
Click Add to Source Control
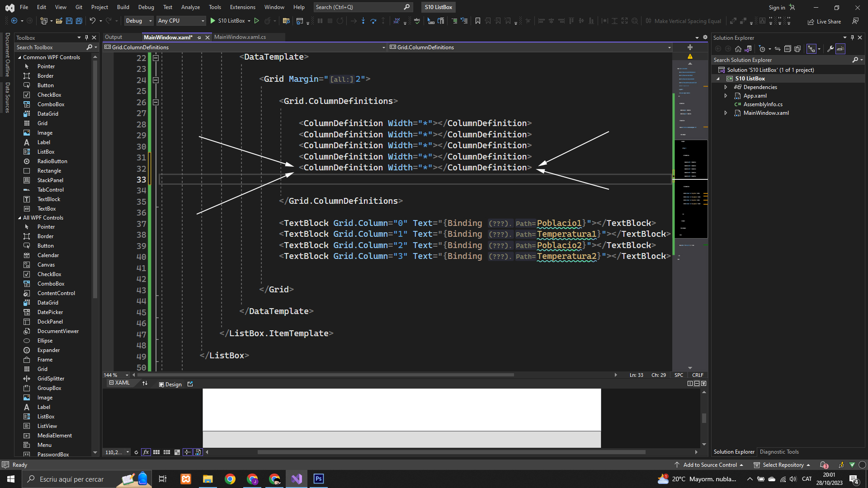710,465
